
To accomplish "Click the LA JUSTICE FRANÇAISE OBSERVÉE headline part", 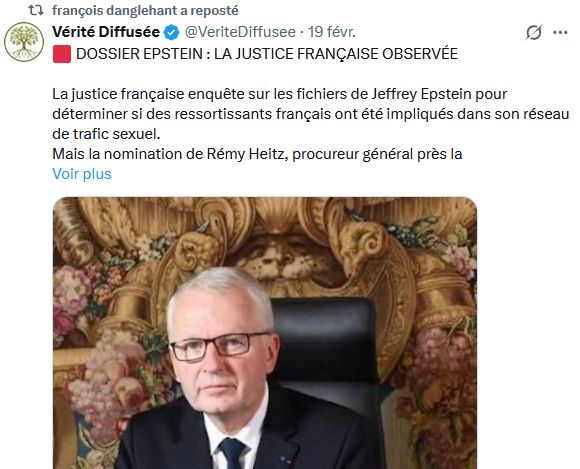I will [x=336, y=54].
